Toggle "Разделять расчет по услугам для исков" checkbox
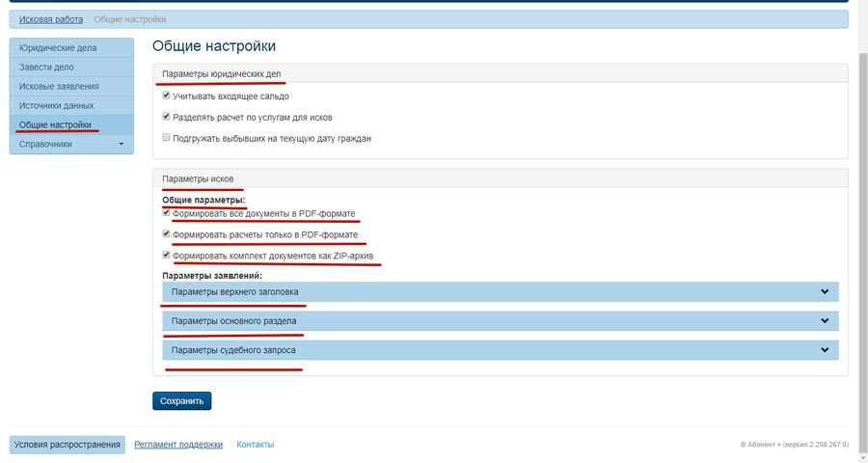This screenshot has height=463, width=868. coord(166,117)
